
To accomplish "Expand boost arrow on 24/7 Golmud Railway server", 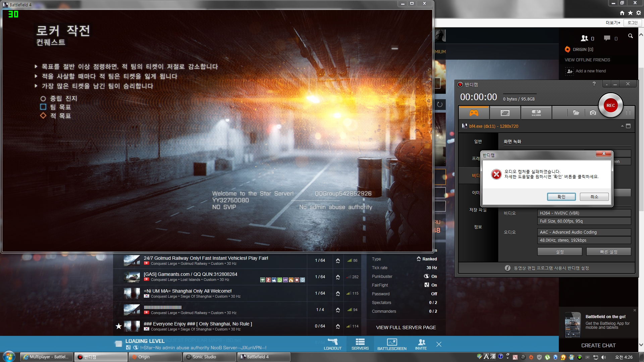I will click(x=338, y=260).
